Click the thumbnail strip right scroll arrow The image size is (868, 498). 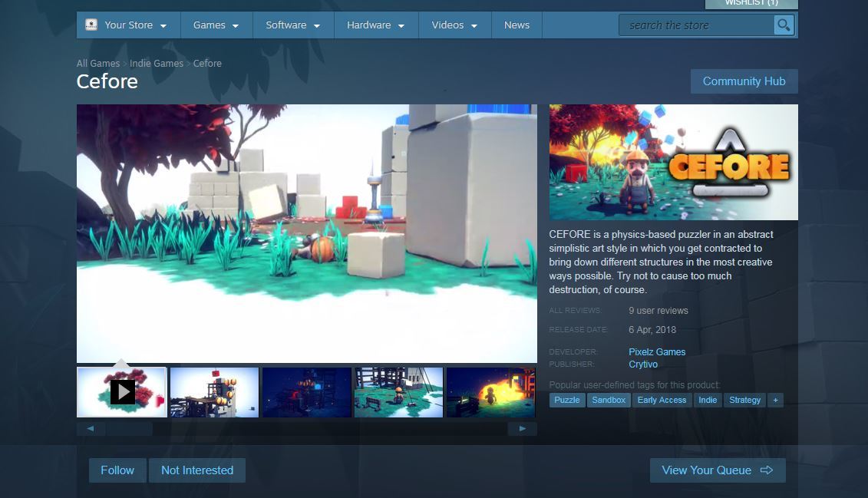click(523, 429)
